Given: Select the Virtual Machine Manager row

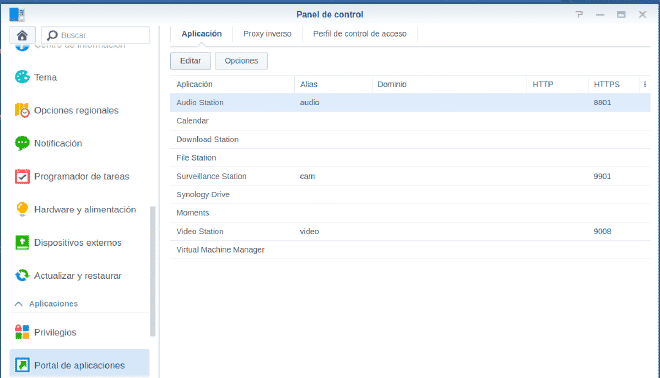Looking at the screenshot, I should pos(410,250).
